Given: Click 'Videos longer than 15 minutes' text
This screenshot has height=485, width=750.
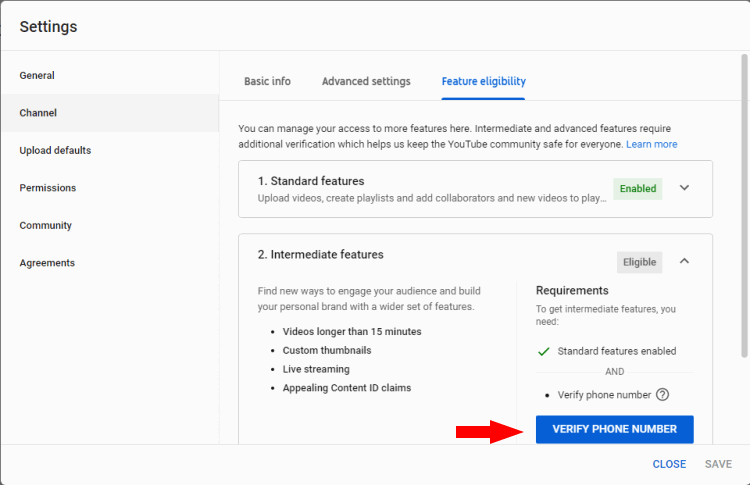Looking at the screenshot, I should tap(352, 331).
